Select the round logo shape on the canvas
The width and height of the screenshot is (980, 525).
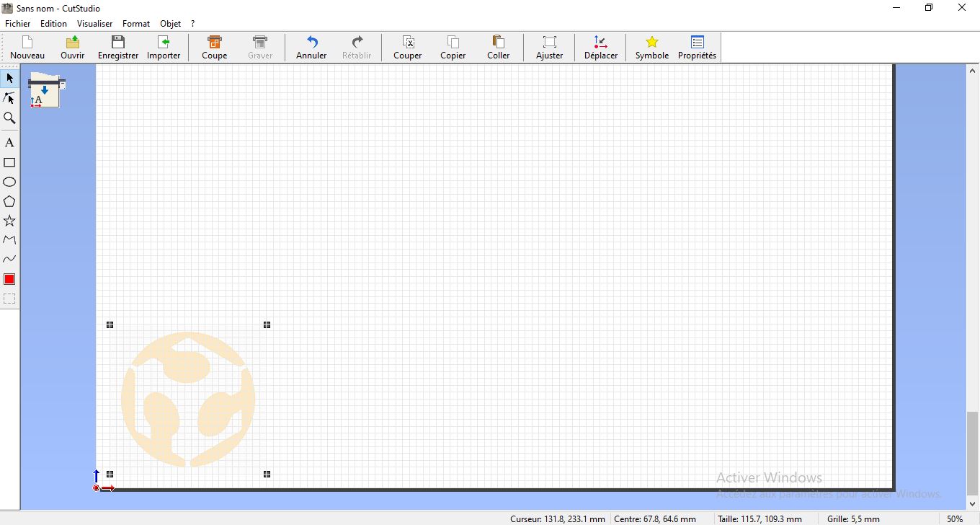pyautogui.click(x=188, y=399)
